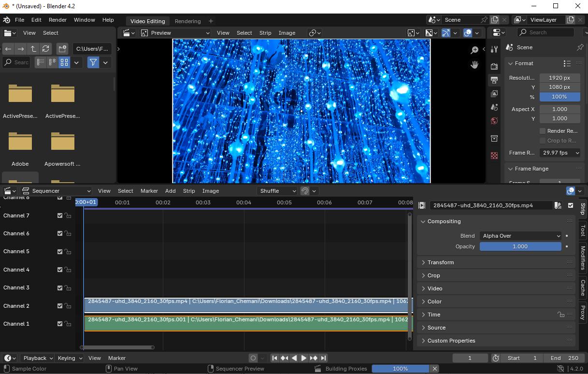588x374 pixels.
Task: Toggle the Channel 7 visibility checkbox
Action: coord(60,216)
